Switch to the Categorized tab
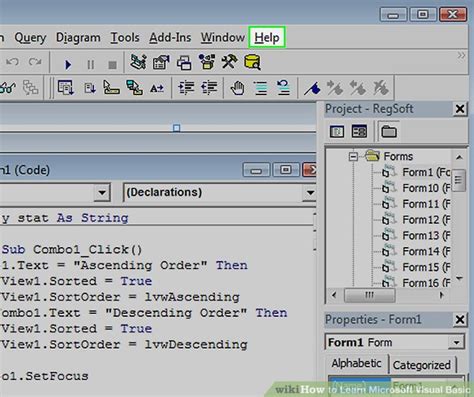 pos(421,365)
